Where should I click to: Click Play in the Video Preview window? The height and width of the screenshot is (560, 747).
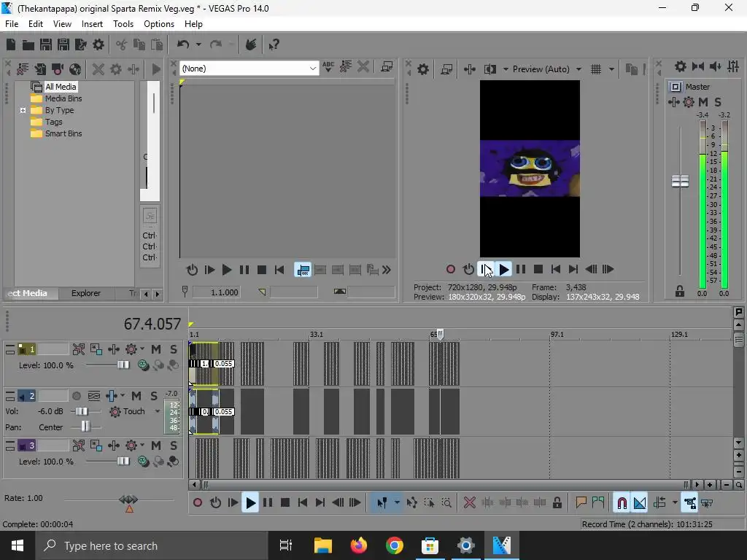[503, 270]
